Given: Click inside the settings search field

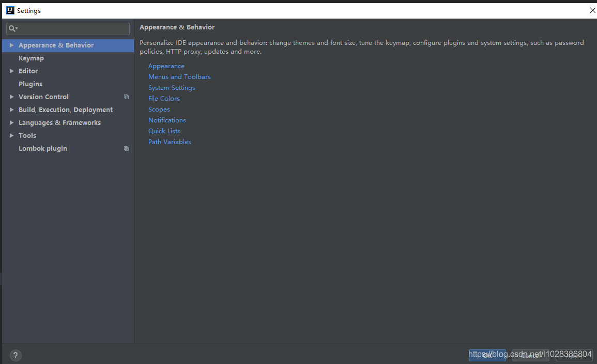Looking at the screenshot, I should (68, 28).
